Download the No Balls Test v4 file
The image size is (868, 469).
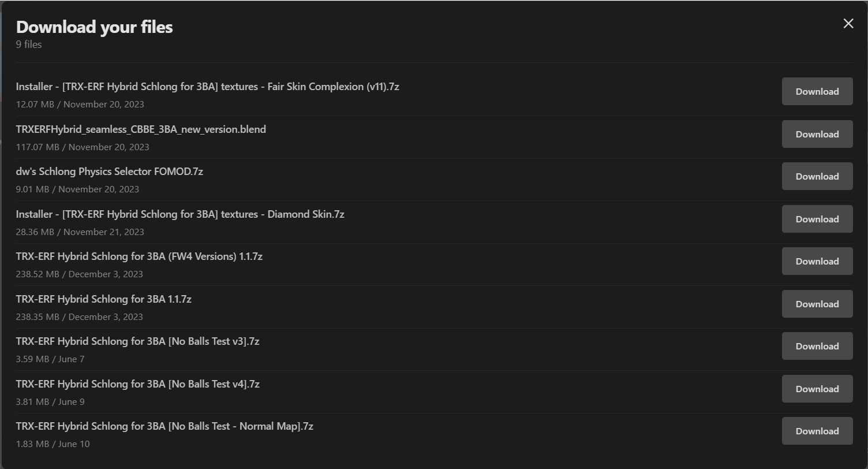(x=817, y=389)
